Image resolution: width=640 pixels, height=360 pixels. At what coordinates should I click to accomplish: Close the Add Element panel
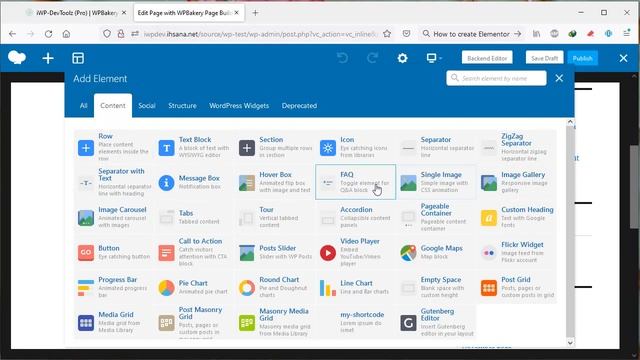(559, 78)
